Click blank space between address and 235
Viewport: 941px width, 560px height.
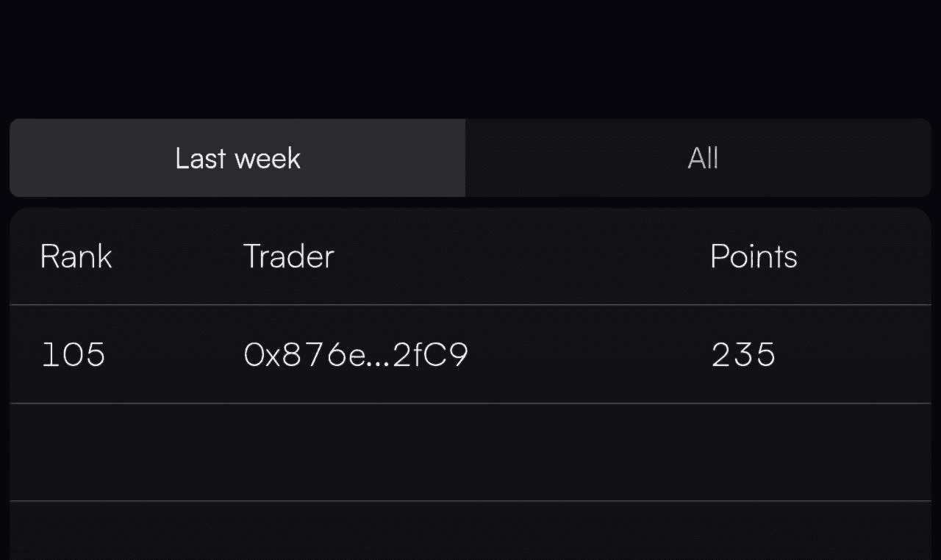[588, 355]
